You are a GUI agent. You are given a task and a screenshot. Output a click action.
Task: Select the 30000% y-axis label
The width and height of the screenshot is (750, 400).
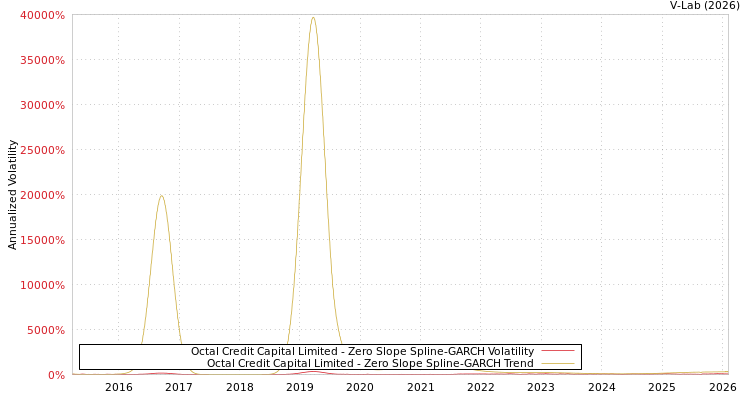coord(43,105)
